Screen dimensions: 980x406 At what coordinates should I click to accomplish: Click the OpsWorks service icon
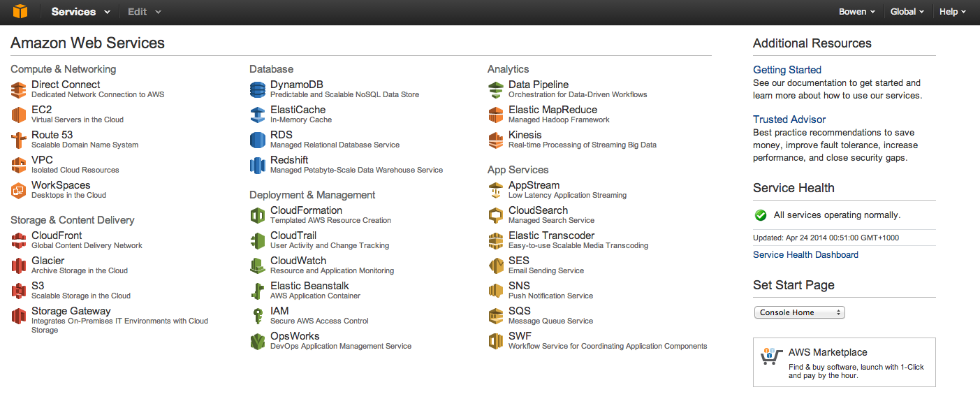pyautogui.click(x=258, y=341)
